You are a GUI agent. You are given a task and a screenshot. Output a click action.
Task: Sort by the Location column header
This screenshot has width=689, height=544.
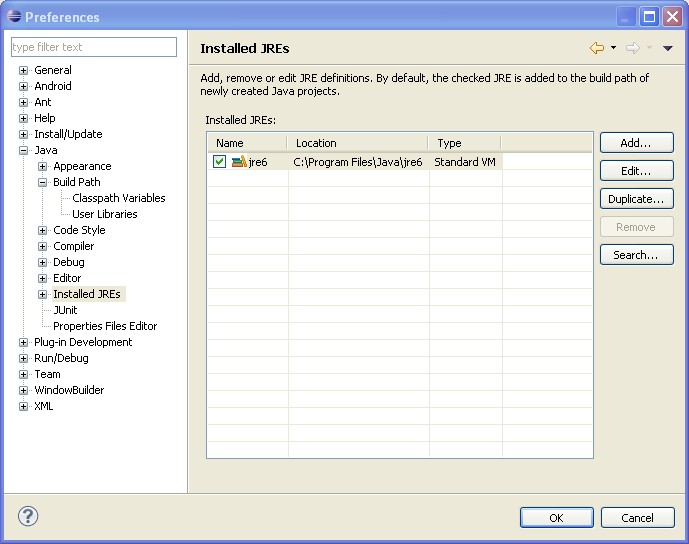tap(357, 143)
